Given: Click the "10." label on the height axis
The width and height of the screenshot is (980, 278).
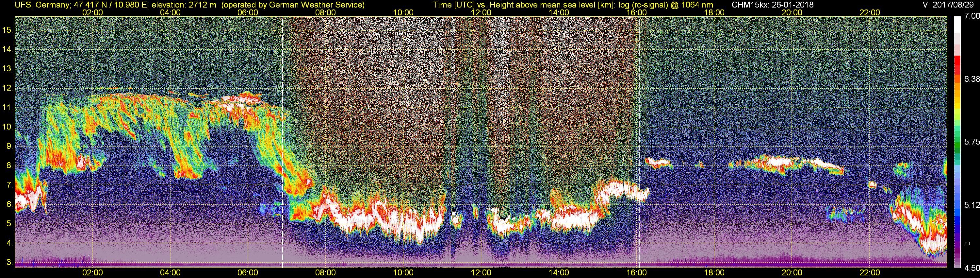Looking at the screenshot, I should point(8,127).
